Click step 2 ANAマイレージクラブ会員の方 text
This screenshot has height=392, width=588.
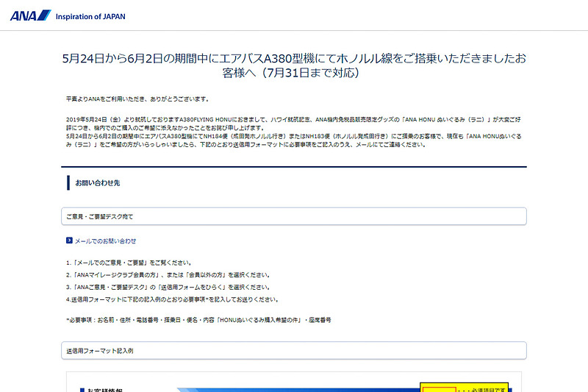pyautogui.click(x=168, y=275)
